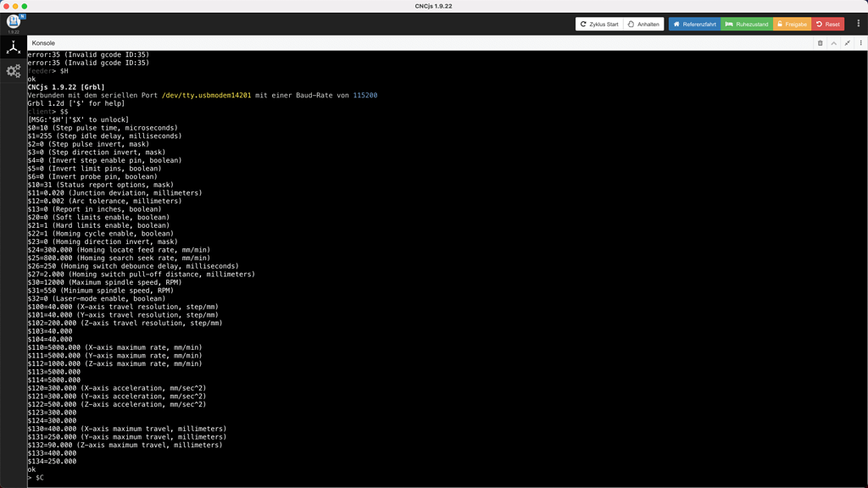Close the CNCjs window with red button
The image size is (868, 488).
coord(6,6)
